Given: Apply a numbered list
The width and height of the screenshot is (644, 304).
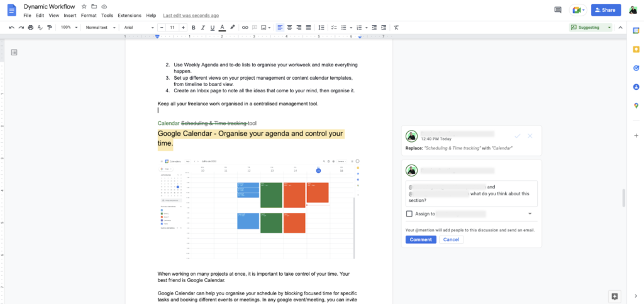Looking at the screenshot, I should click(359, 28).
